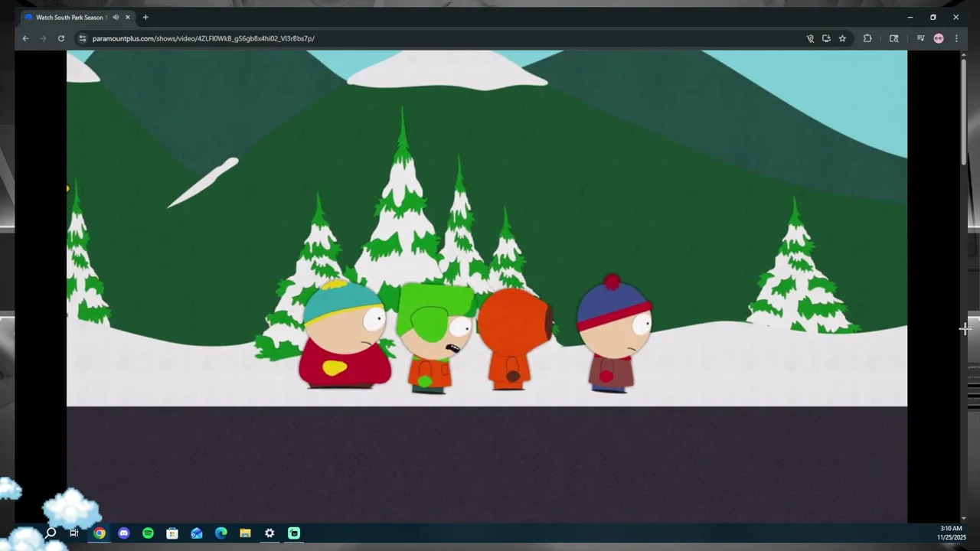Viewport: 980px width, 551px height.
Task: Open Task View on the taskbar
Action: pyautogui.click(x=74, y=533)
